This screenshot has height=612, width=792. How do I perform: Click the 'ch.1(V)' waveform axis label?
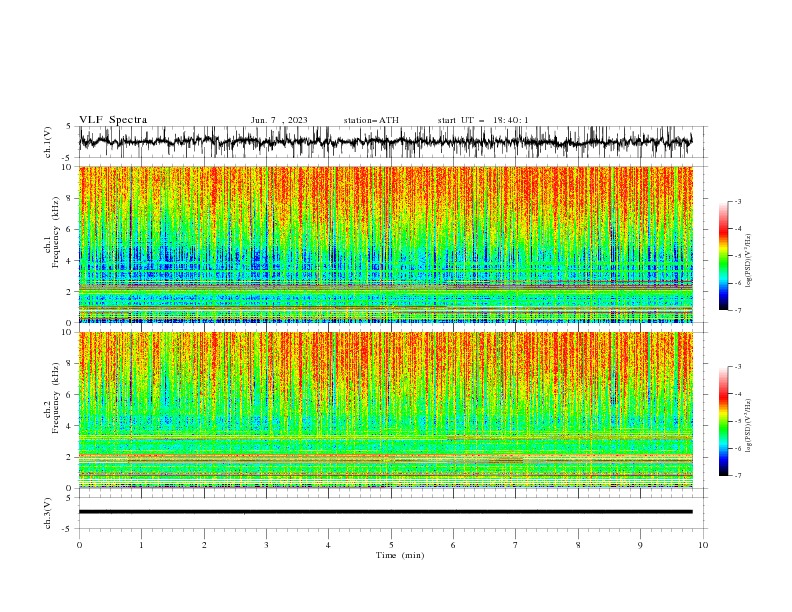48,142
